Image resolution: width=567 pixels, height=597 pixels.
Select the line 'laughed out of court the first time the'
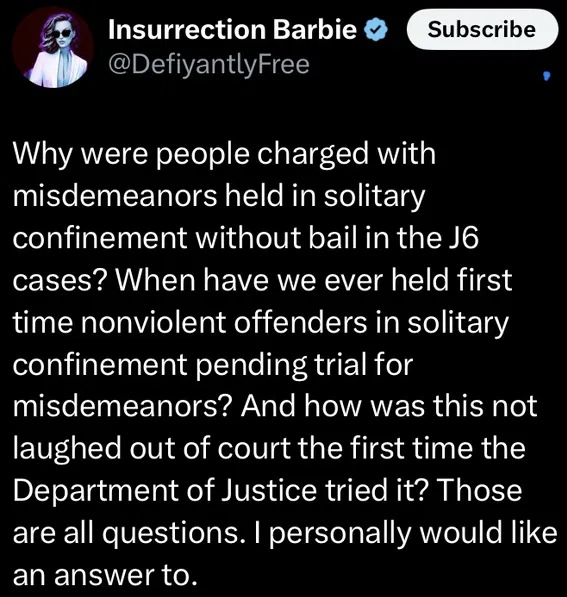click(269, 450)
